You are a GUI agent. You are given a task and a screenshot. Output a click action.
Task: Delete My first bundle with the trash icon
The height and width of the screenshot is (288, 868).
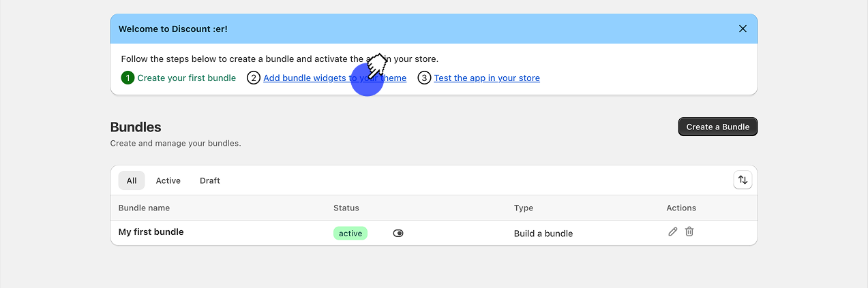point(689,231)
